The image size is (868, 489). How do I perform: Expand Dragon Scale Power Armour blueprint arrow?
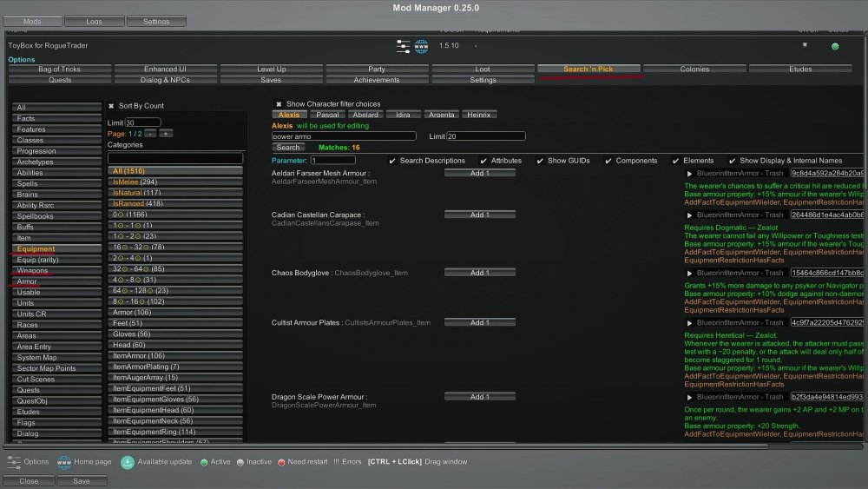689,397
